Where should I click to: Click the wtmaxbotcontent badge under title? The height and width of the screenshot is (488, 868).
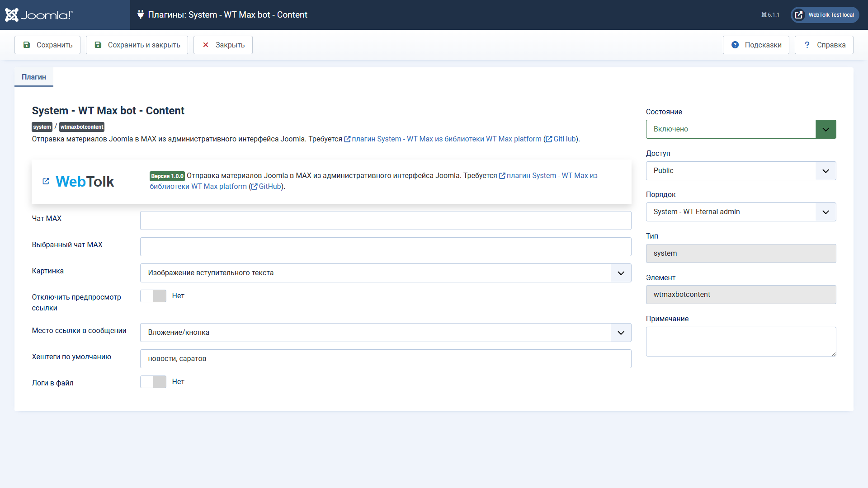coord(82,127)
